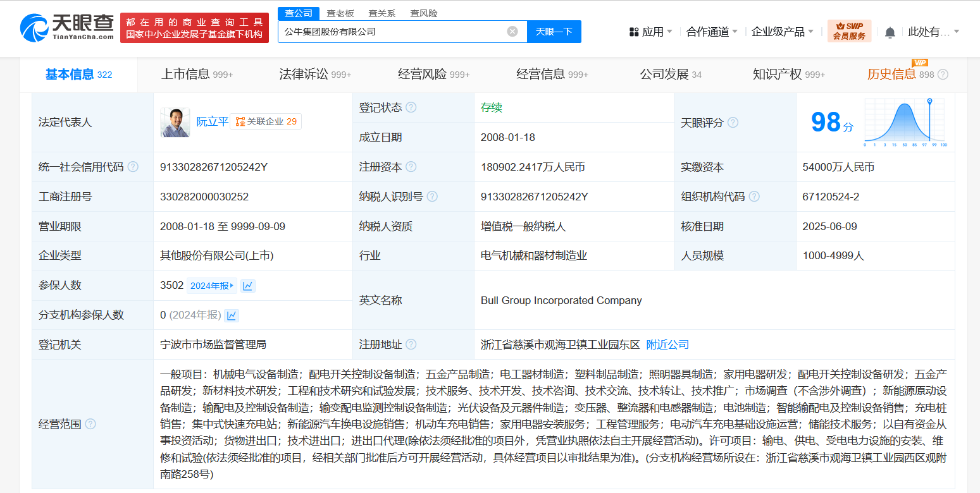The image size is (980, 493).
Task: Expand the 合作通道 dropdown
Action: click(x=712, y=32)
